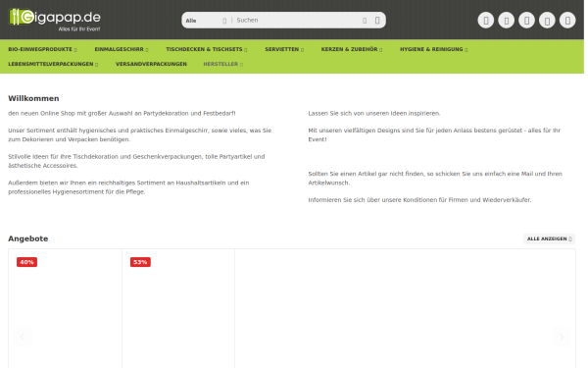The width and height of the screenshot is (588, 368).
Task: Click paragraph starting 'Mit unseren vielfältigen Designs'
Action: [x=434, y=134]
